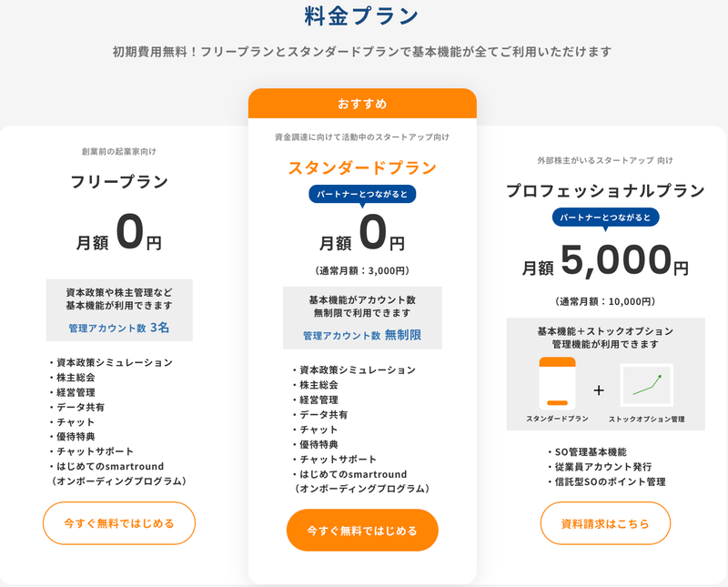Viewport: 728px width, 587px height.
Task: Click the plus sign between plan icons
Action: click(x=599, y=390)
